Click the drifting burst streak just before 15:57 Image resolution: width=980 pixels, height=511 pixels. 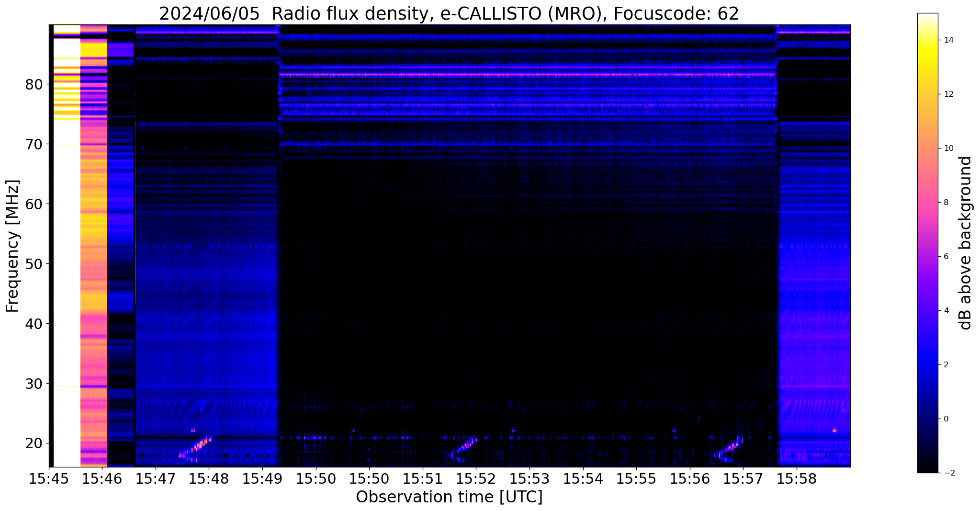click(729, 449)
